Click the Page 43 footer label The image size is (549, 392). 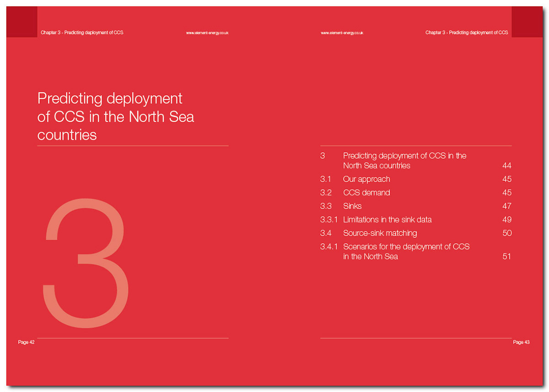[x=521, y=342]
